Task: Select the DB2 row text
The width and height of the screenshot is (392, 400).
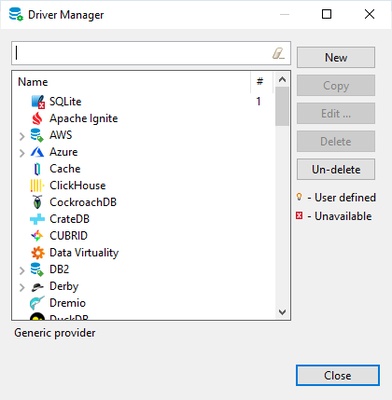Action: (59, 269)
